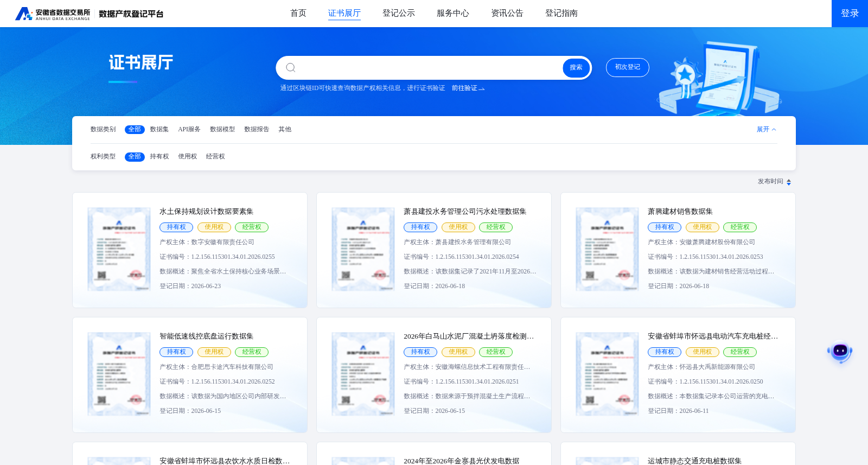Follow the 前往验证 link
Viewport: 868px width, 465px height.
(x=468, y=88)
